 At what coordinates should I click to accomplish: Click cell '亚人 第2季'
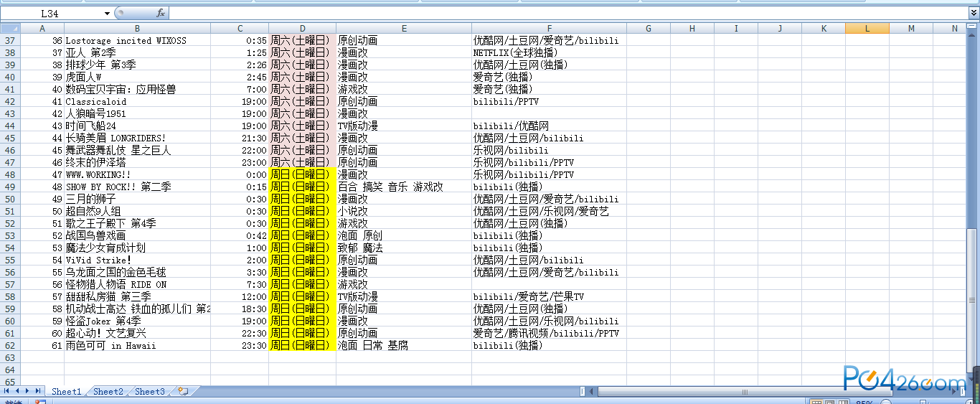[138, 52]
